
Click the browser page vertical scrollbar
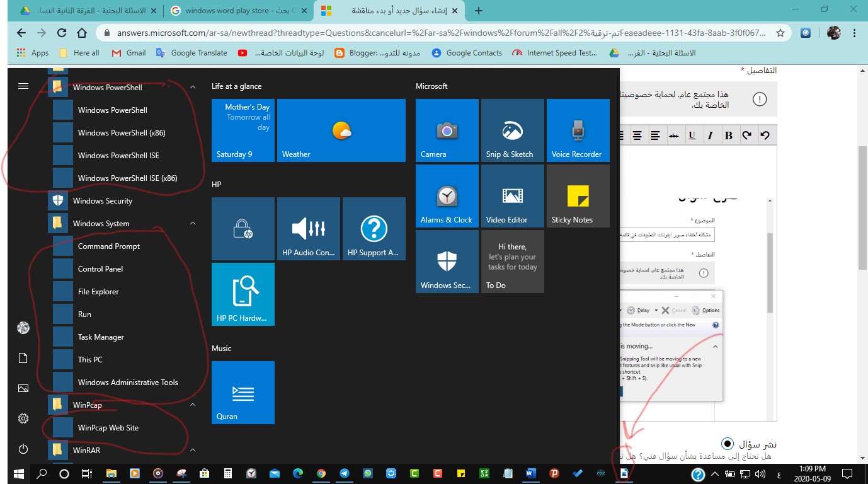click(862, 208)
